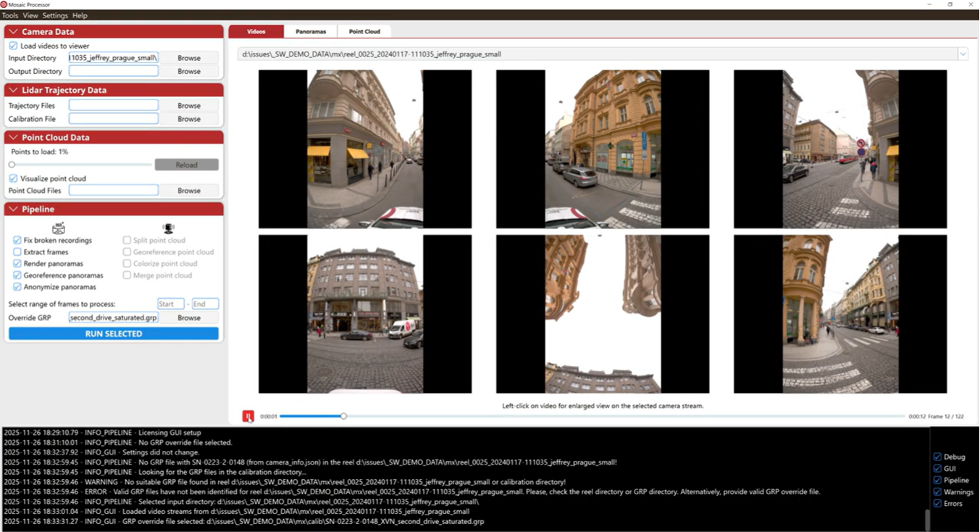Screen dimensions: 980x532
Task: Switch to the Panoramas tab
Action: click(x=311, y=31)
